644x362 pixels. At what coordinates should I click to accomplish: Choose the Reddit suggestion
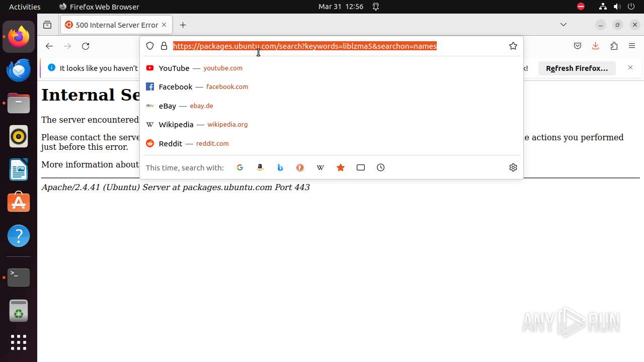click(332, 143)
